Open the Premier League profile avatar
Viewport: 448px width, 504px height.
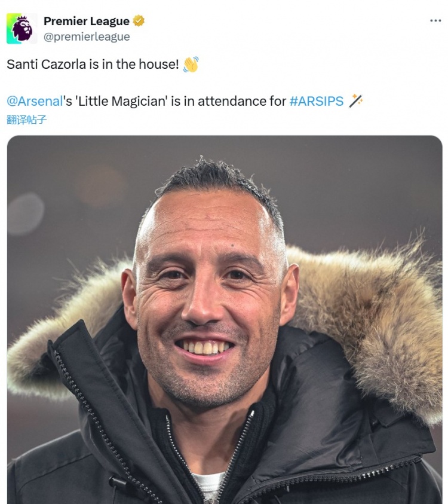point(22,28)
